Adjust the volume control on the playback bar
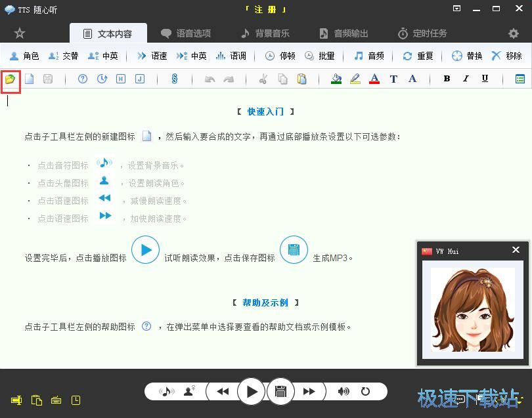 (x=344, y=391)
